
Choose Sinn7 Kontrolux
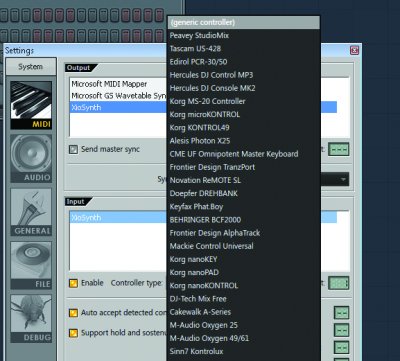(243, 351)
